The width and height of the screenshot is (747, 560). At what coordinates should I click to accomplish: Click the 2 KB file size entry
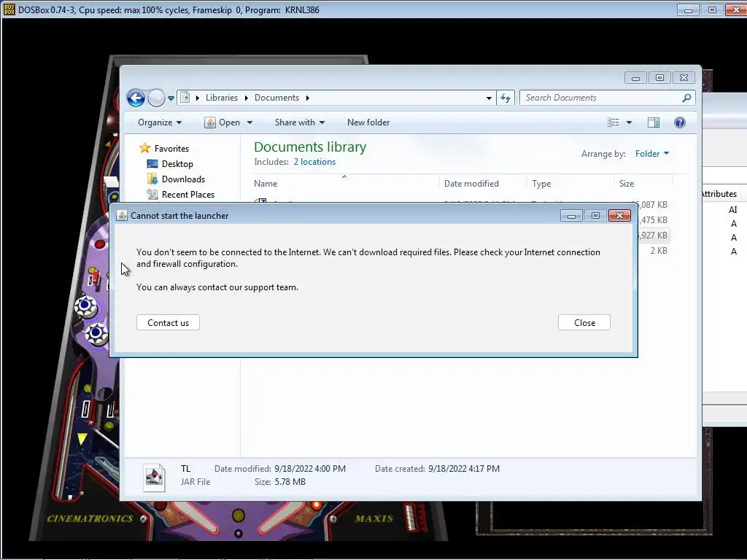point(659,251)
